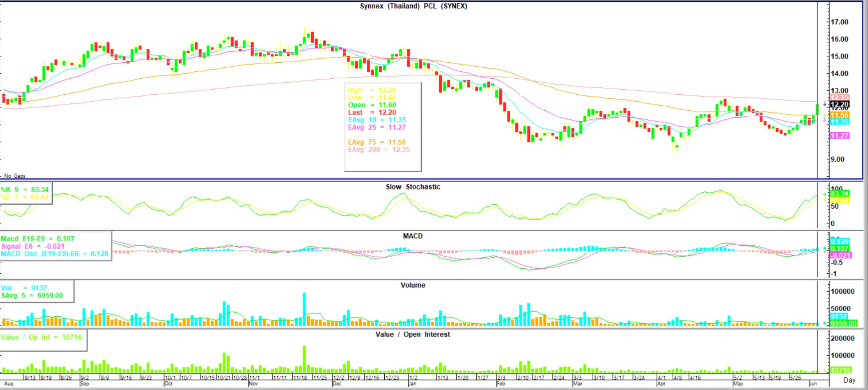Click the Jan month label on time axis
This screenshot has width=868, height=390.
tap(413, 384)
